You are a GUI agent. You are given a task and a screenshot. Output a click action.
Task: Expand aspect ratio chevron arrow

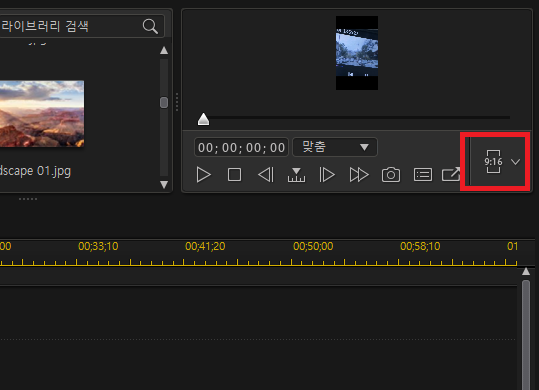click(515, 162)
